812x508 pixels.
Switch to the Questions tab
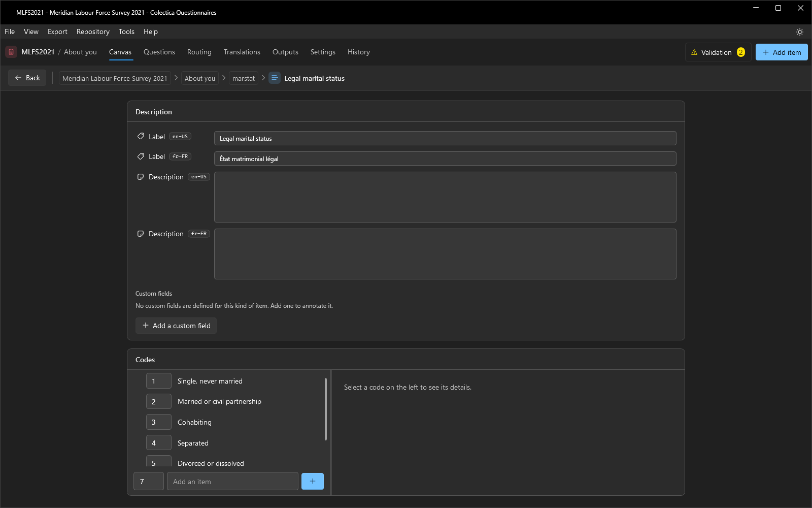159,52
